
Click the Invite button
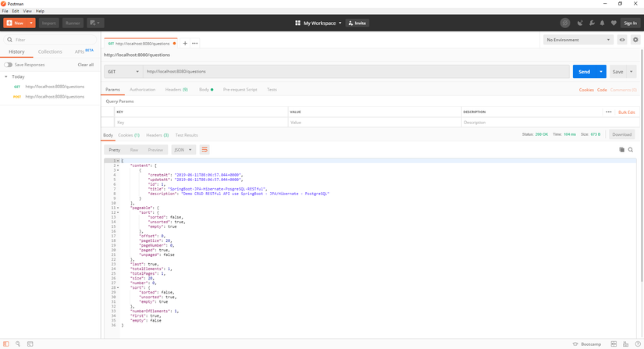[358, 23]
